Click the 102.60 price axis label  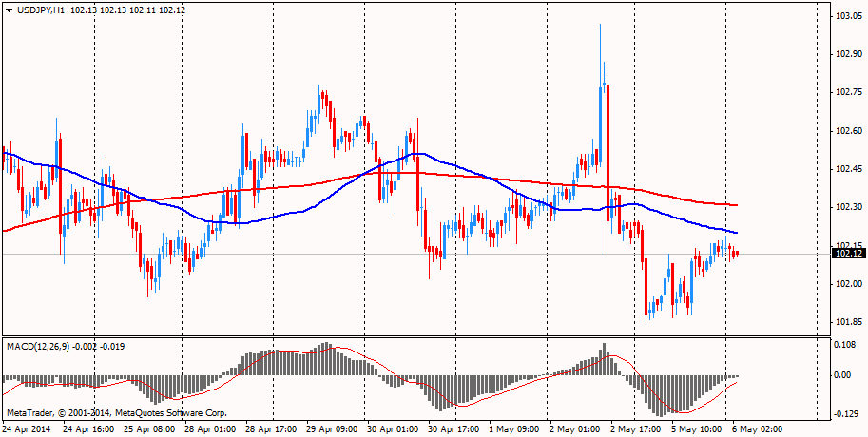coord(848,131)
